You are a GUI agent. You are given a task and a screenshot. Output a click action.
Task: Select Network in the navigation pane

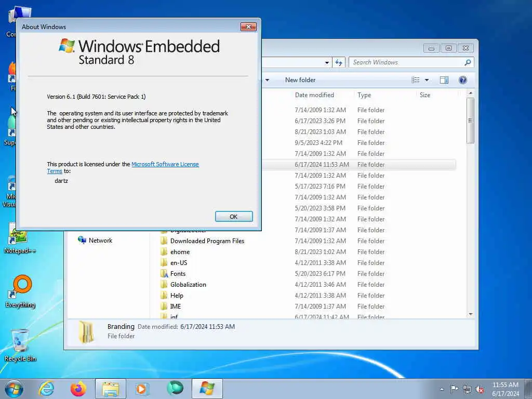click(100, 240)
